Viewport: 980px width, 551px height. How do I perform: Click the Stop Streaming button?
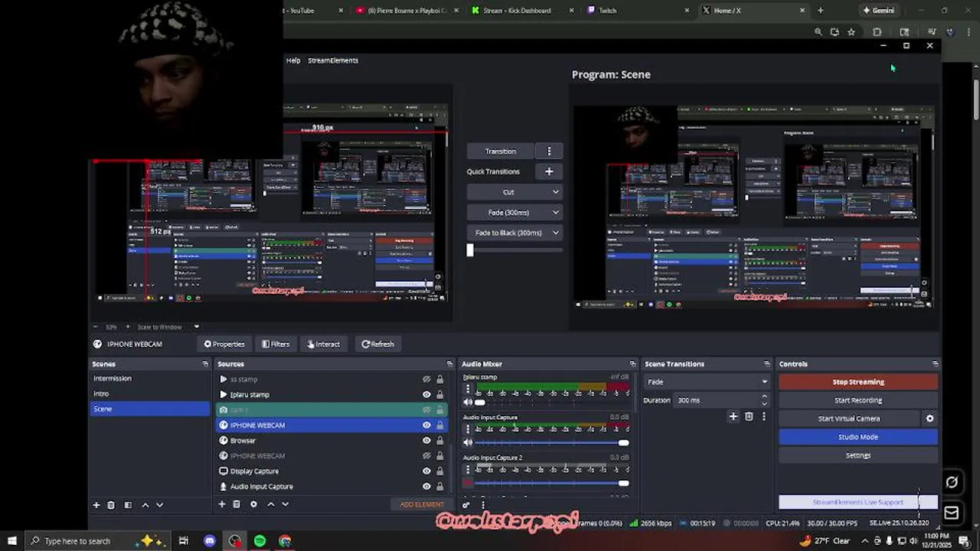point(858,382)
